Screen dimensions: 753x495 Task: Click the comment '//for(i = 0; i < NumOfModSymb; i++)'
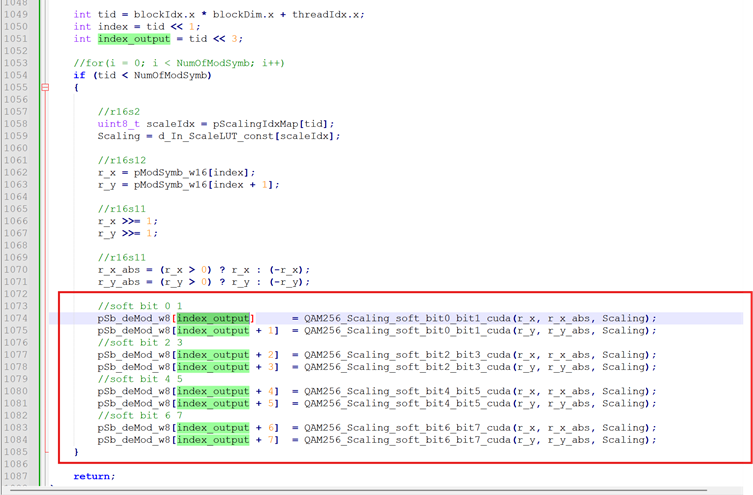point(179,63)
